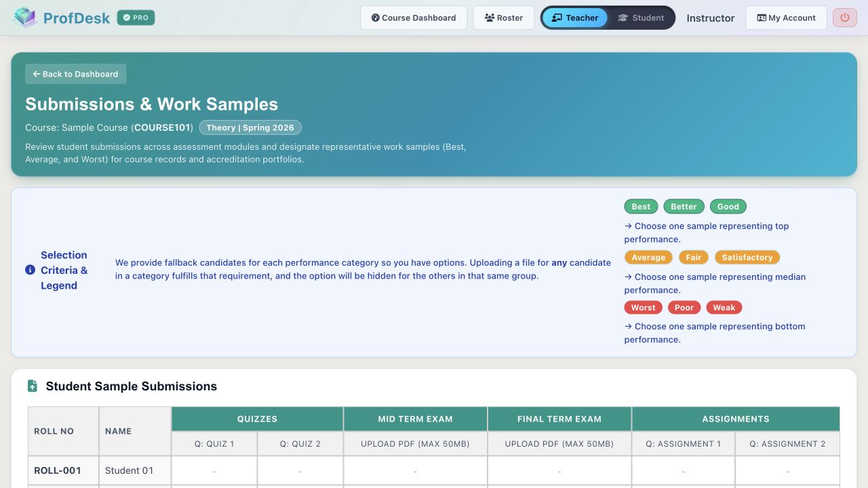Click the Weak legend tag

(x=724, y=308)
